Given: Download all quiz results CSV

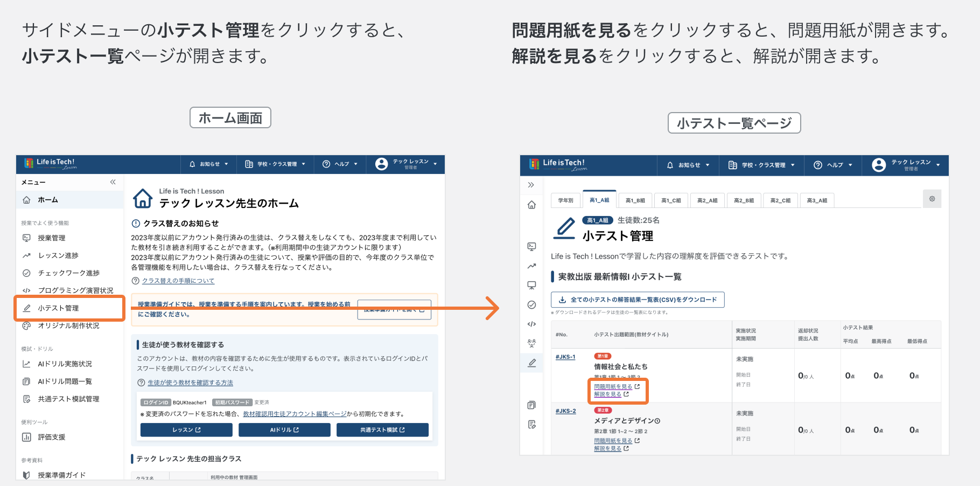Looking at the screenshot, I should (638, 300).
